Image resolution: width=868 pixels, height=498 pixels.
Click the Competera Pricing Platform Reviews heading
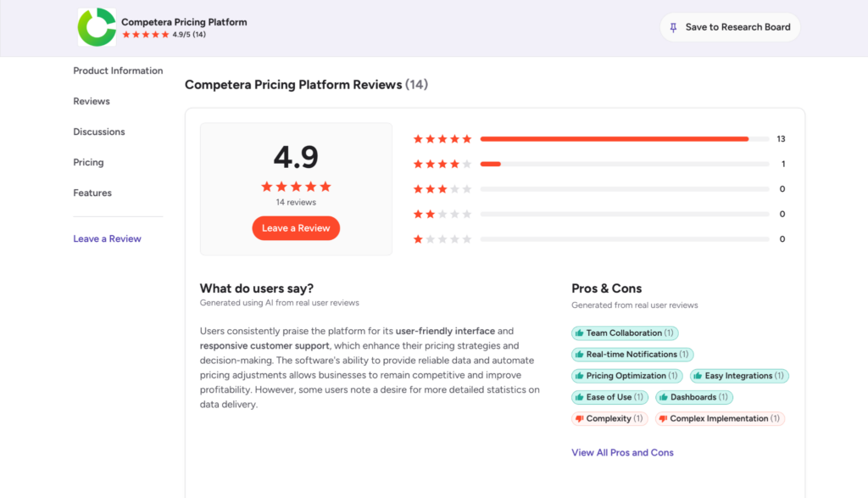306,85
